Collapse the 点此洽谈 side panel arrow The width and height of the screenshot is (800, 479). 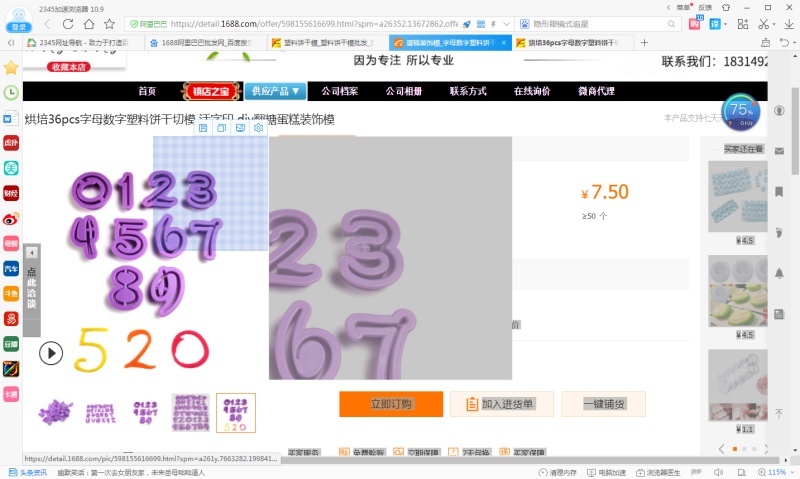click(32, 253)
